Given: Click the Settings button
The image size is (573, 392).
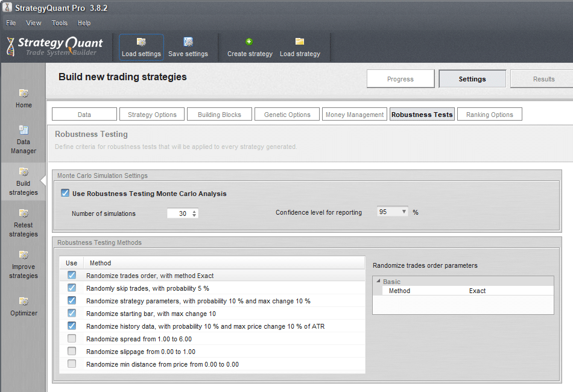Looking at the screenshot, I should (472, 79).
